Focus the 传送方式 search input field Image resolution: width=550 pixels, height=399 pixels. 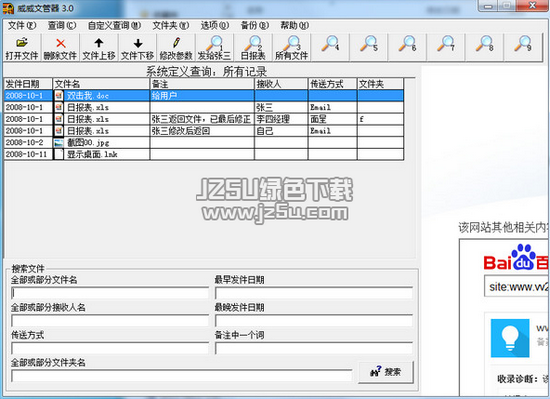tap(110, 348)
